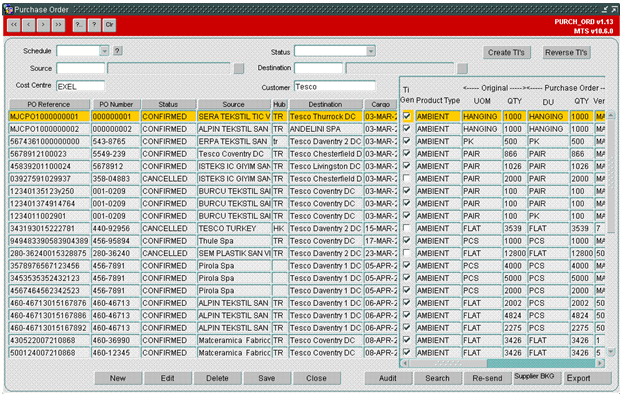Toggle Ti Gen checkbox for Thule Spa row
This screenshot has width=620, height=395.
click(x=406, y=240)
